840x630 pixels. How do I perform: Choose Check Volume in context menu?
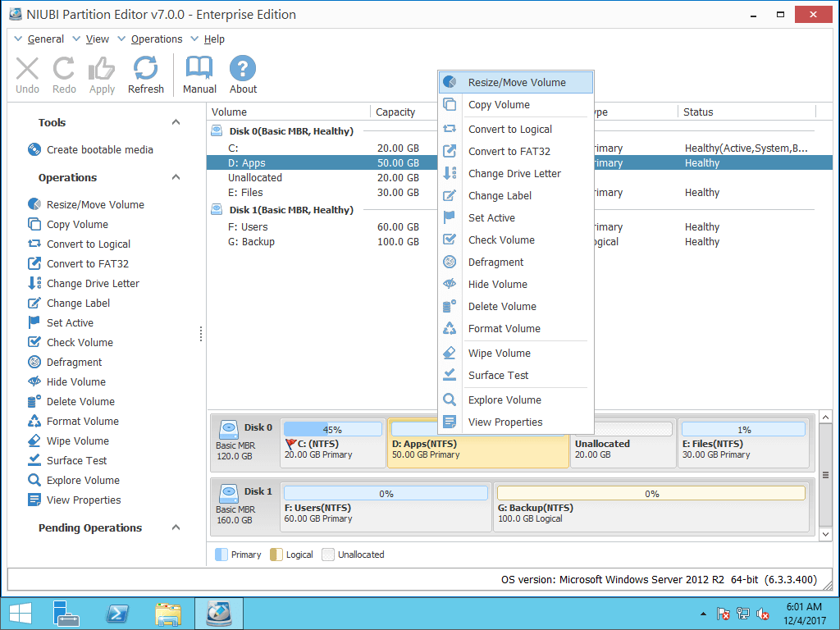pos(516,240)
